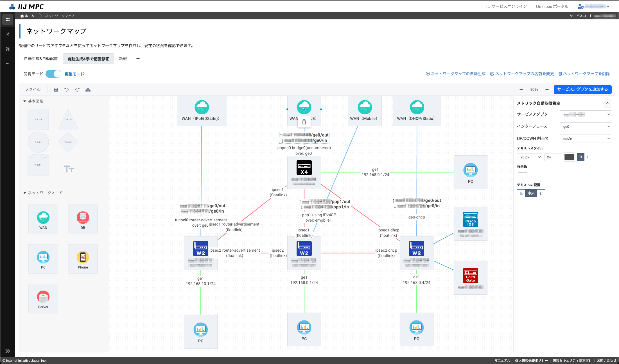Click the save icon in editor toolbar
This screenshot has width=619, height=364.
(56, 90)
